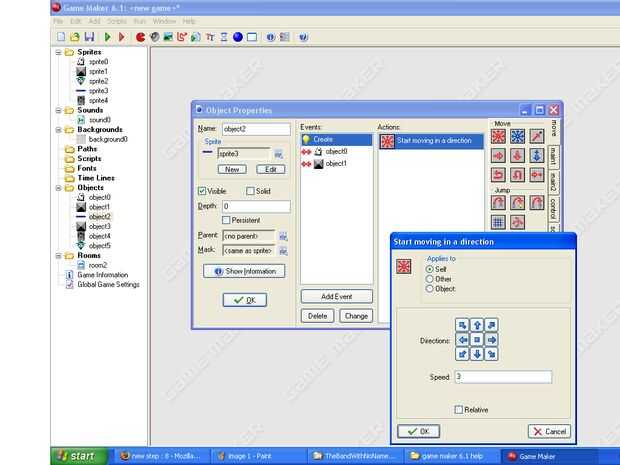
Task: Select the red Move Fixed action icon
Action: coord(498,136)
